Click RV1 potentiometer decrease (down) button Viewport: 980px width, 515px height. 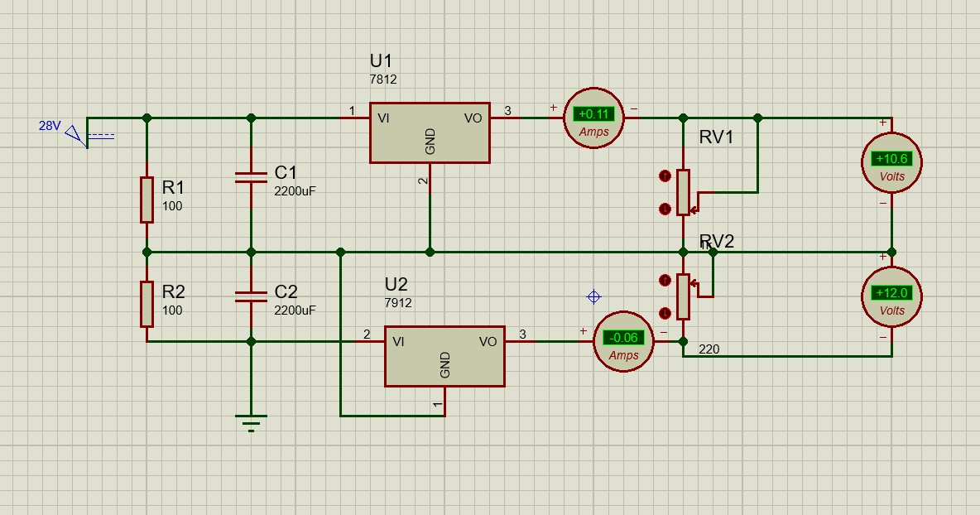664,209
